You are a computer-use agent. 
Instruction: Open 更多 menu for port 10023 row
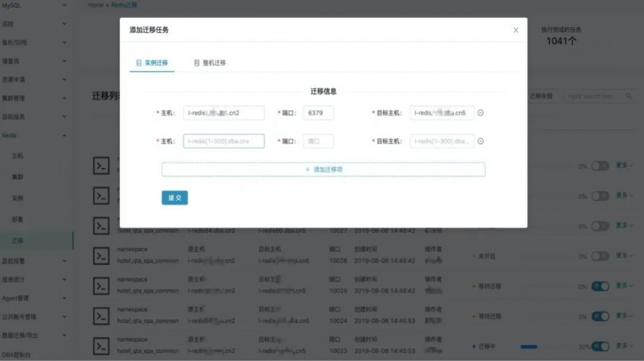tap(624, 346)
